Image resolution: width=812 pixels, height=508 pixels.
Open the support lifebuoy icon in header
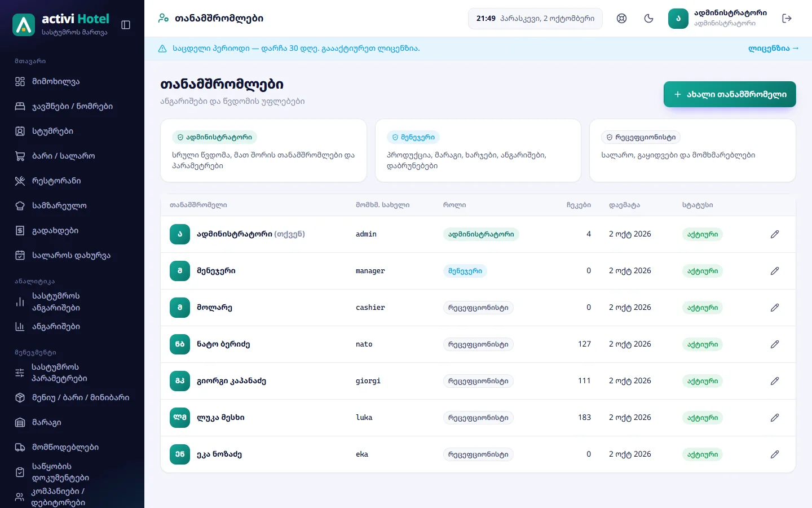point(622,19)
